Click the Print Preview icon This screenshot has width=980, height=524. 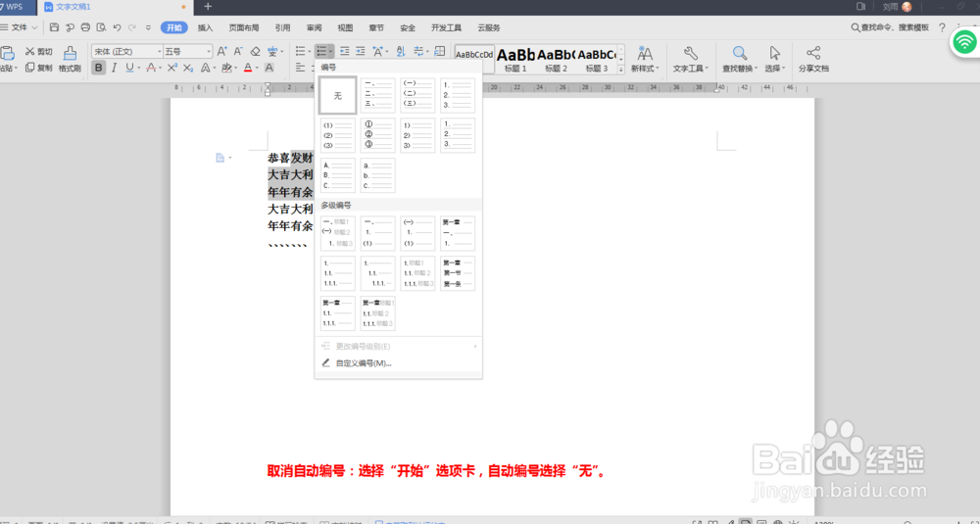click(101, 27)
